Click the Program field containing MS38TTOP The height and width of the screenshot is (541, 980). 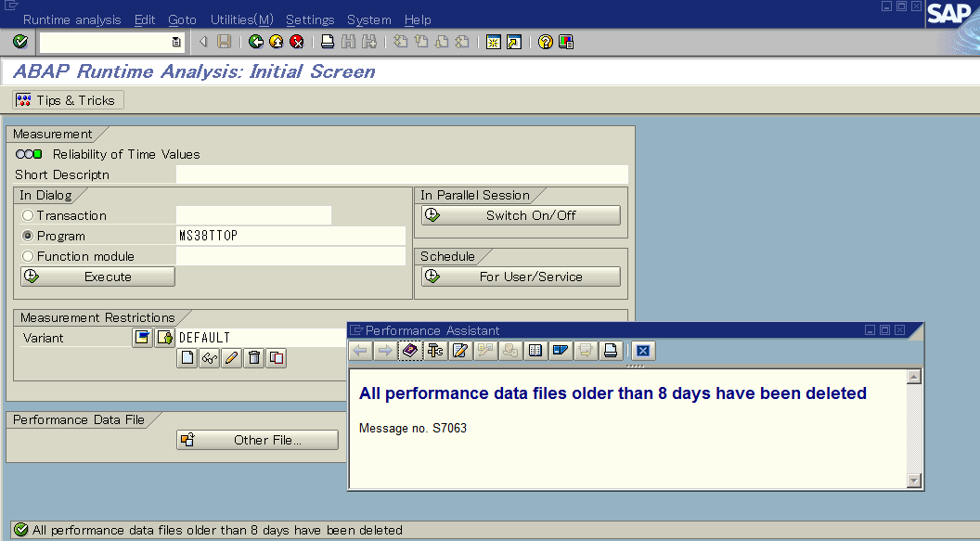[x=290, y=236]
